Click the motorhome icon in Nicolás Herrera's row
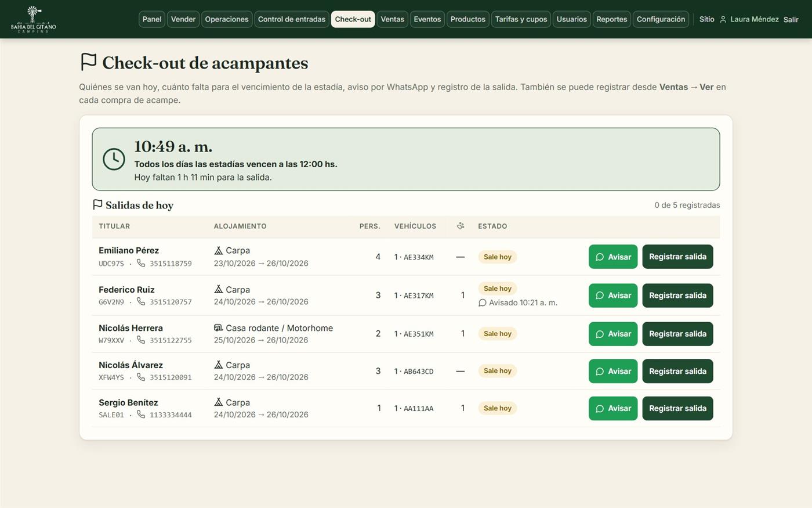 219,328
